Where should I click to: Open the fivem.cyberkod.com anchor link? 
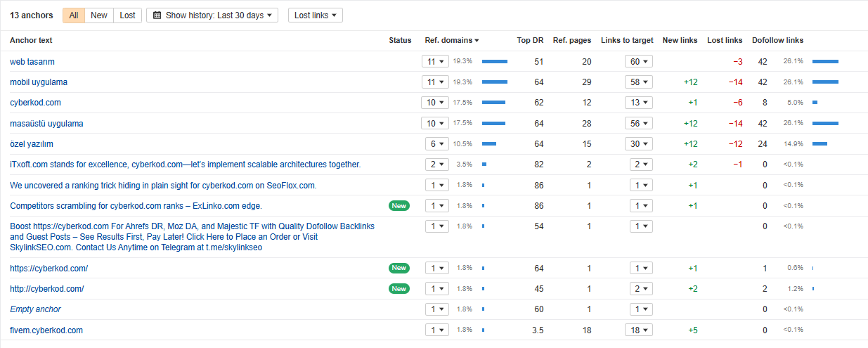[46, 330]
